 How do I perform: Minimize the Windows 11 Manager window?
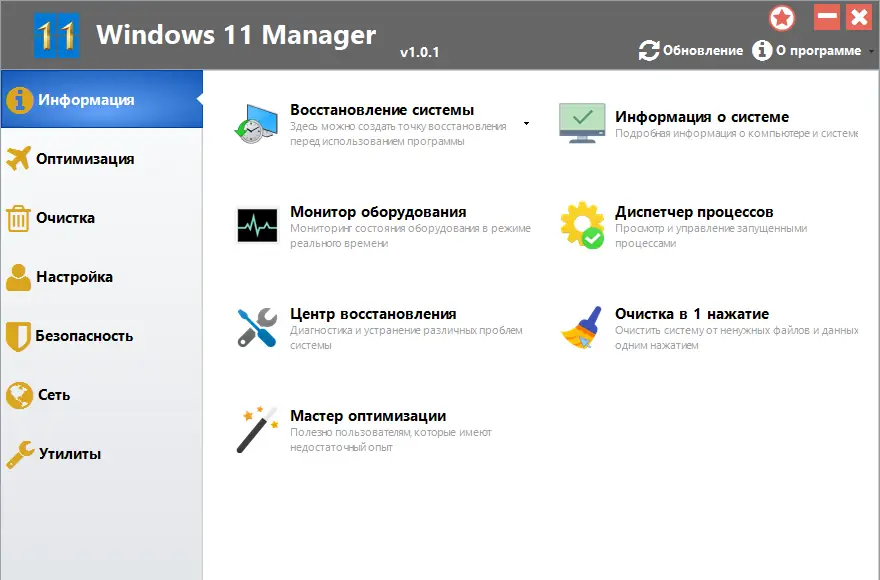pos(827,17)
